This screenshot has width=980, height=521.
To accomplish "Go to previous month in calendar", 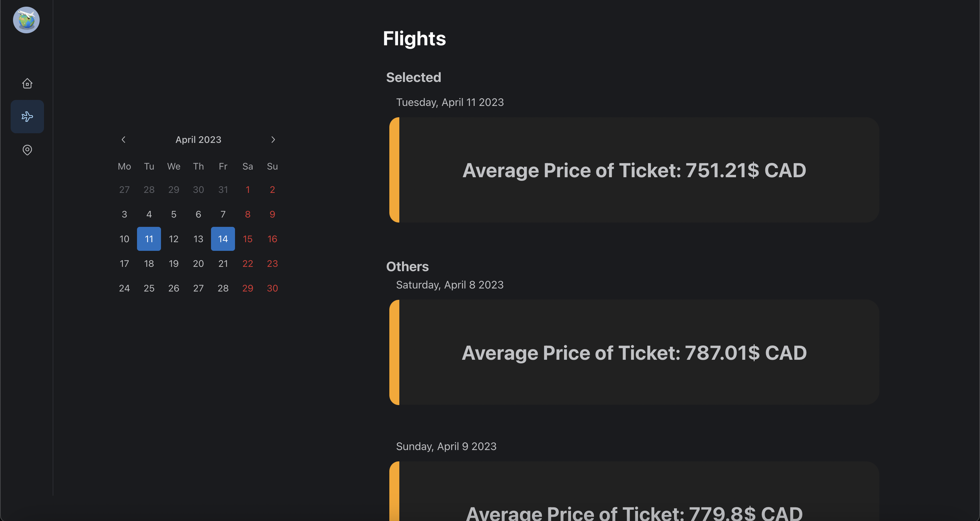I will pyautogui.click(x=123, y=140).
